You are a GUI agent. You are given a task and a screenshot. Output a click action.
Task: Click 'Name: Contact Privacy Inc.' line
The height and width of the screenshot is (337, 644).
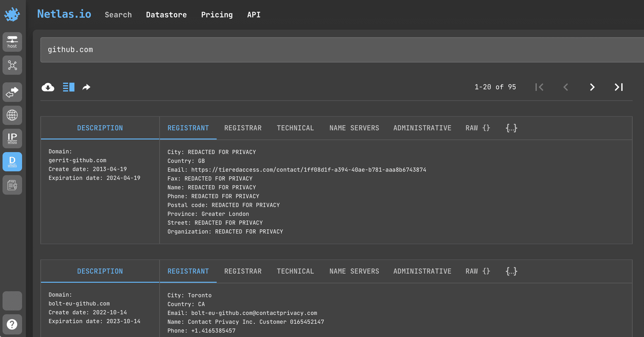pyautogui.click(x=246, y=322)
